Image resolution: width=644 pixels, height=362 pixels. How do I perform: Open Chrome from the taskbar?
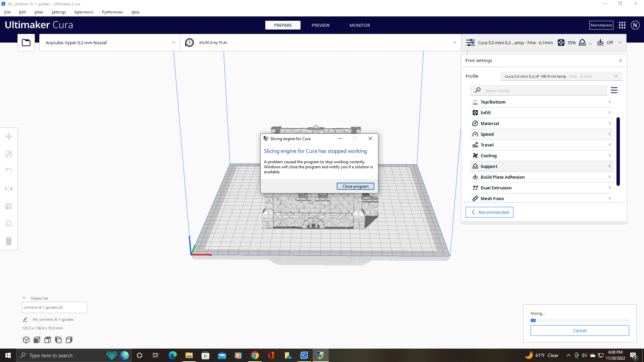[255, 355]
